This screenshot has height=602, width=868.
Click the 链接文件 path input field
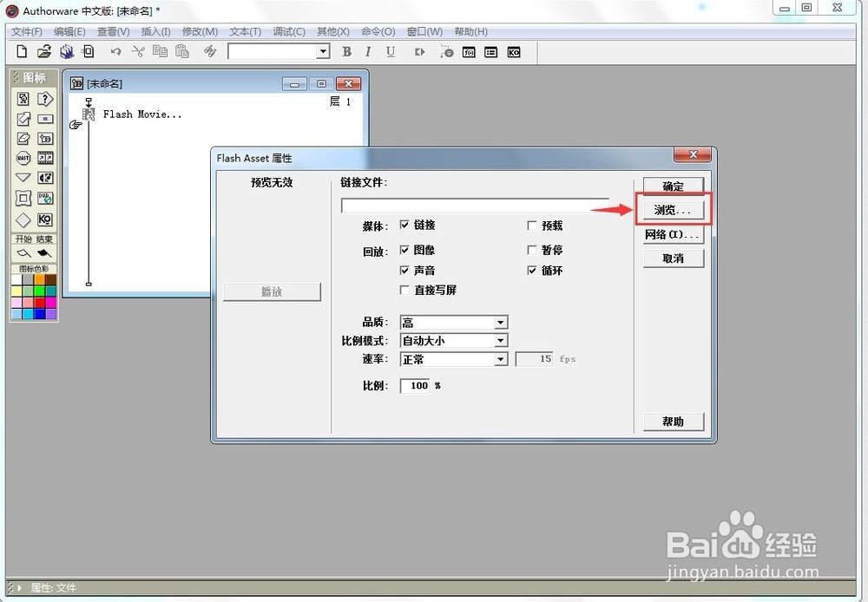475,206
